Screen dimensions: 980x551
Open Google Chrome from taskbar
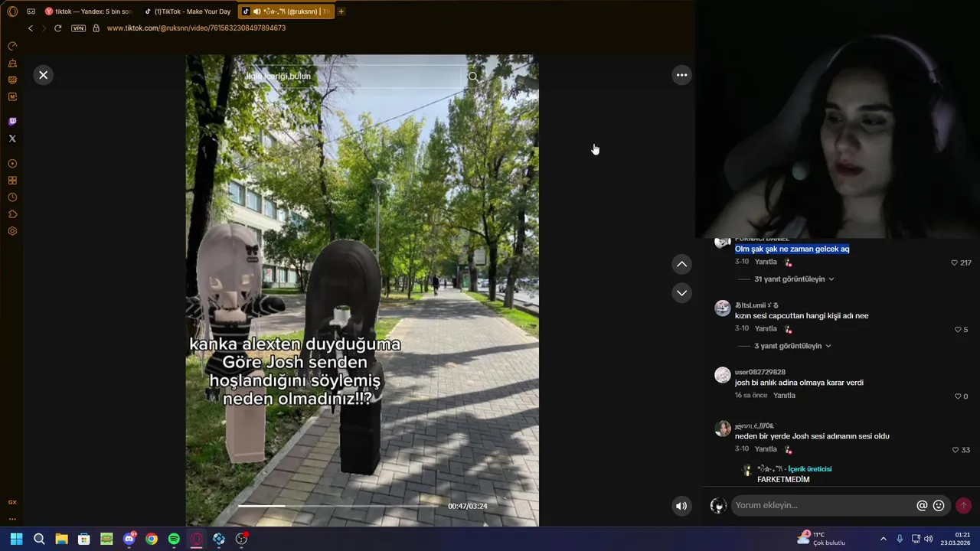152,539
